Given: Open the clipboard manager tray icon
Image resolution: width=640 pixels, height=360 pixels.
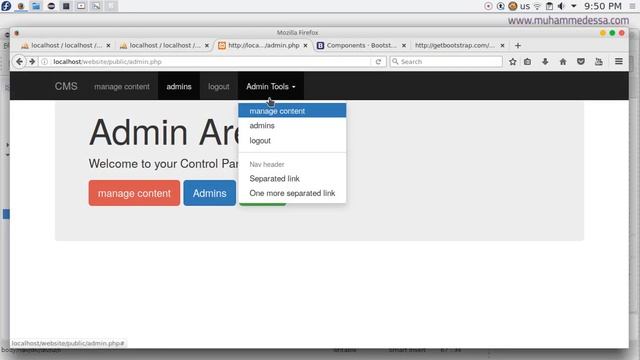Looking at the screenshot, I should pos(549,6).
